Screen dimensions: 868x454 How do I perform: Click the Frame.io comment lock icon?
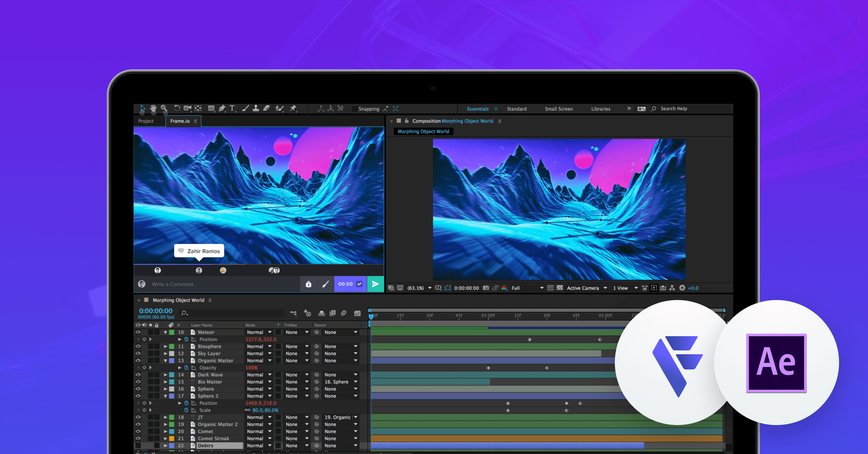point(309,284)
